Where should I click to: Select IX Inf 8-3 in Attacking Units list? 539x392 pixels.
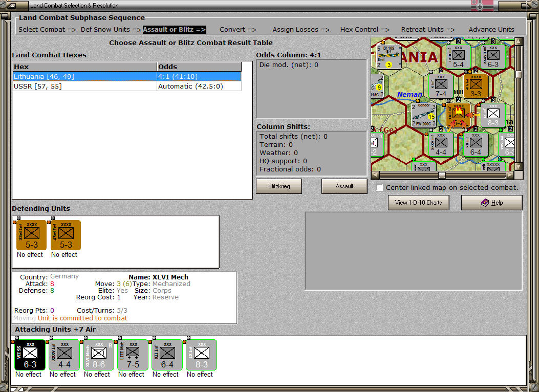coord(202,355)
